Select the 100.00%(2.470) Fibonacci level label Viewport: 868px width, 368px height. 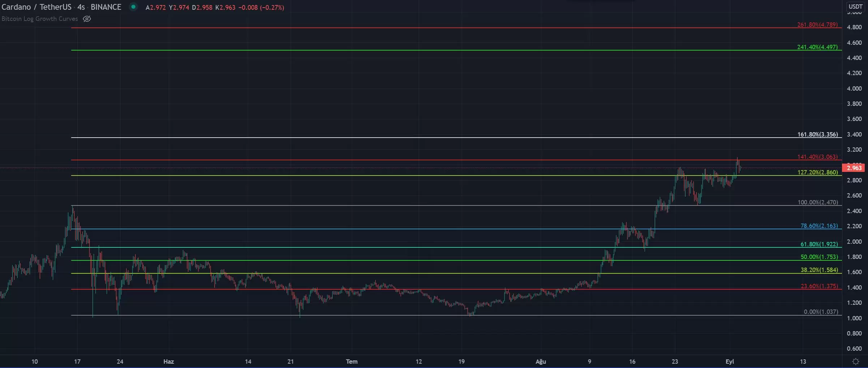[817, 202]
